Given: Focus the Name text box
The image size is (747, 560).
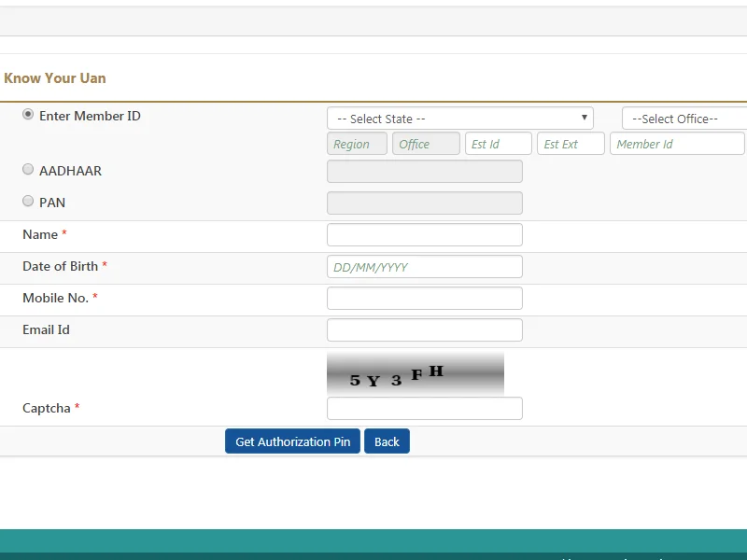Looking at the screenshot, I should click(x=425, y=235).
